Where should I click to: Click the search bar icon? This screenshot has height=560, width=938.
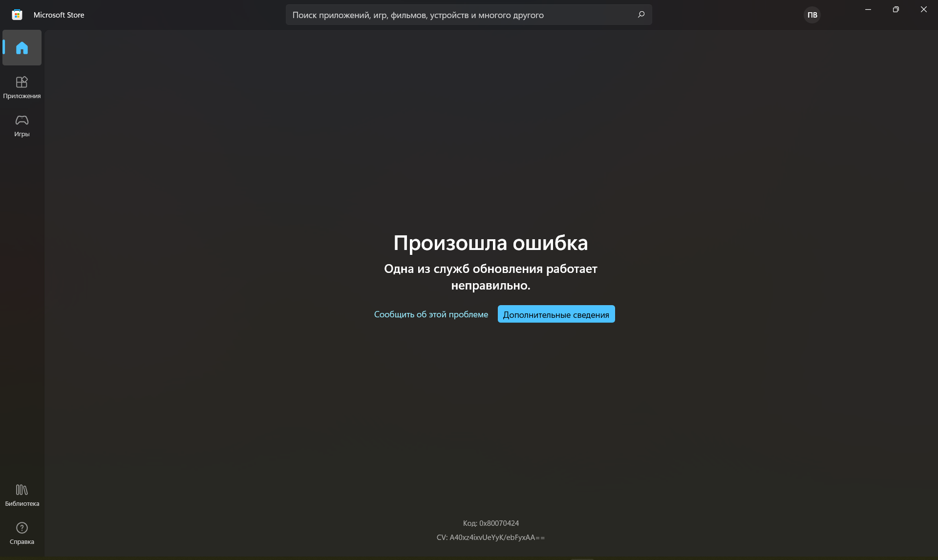pos(641,14)
